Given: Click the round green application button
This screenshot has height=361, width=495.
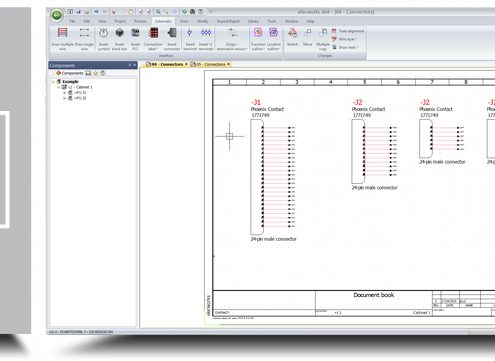Looking at the screenshot, I should (57, 15).
